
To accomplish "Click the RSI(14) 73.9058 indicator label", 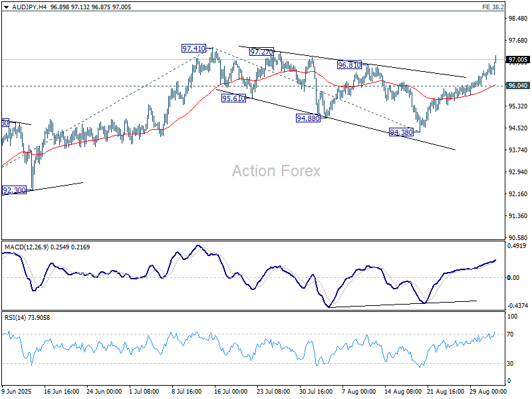I will click(27, 318).
